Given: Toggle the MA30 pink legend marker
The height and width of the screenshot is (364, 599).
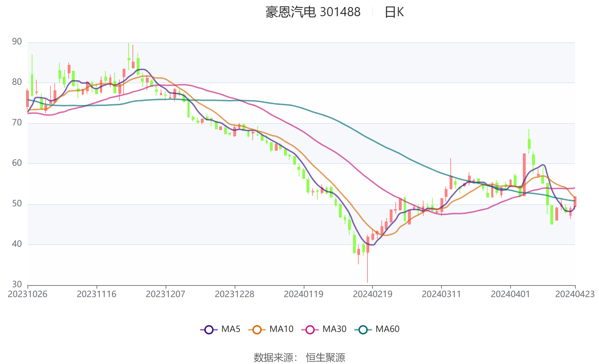Looking at the screenshot, I should tap(310, 330).
